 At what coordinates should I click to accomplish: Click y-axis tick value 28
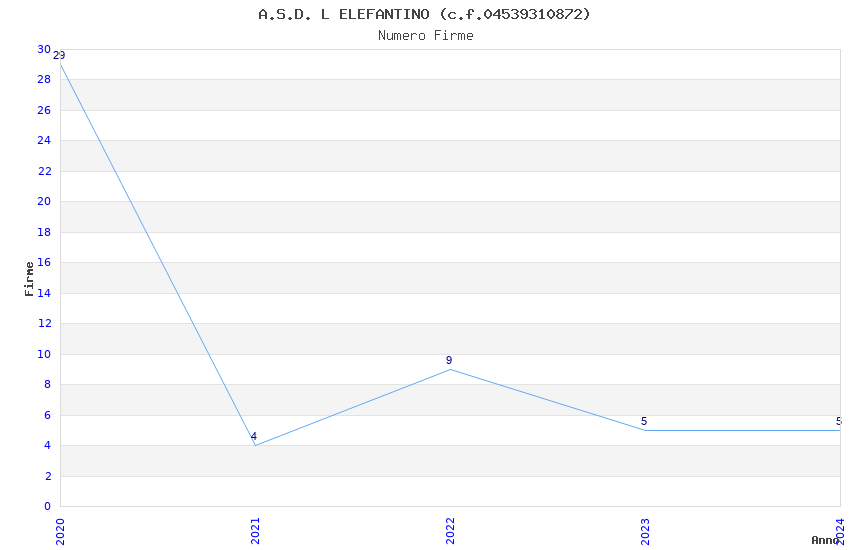(x=44, y=80)
